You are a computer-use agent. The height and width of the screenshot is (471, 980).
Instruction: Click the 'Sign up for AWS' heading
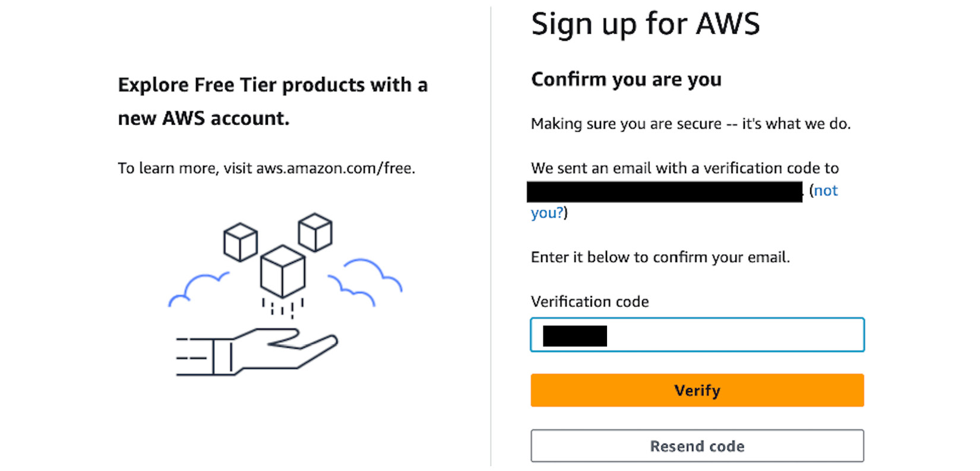[x=646, y=24]
